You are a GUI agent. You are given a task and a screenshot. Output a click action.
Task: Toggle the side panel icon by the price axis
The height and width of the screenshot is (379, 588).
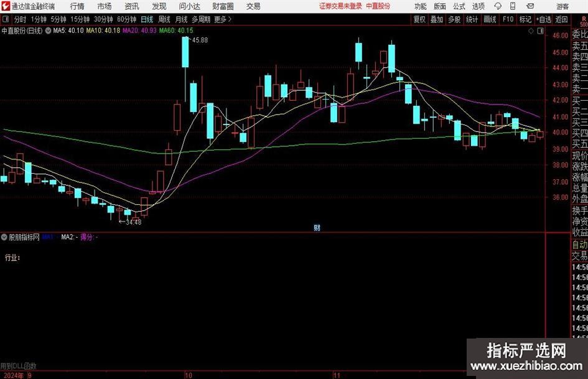click(x=540, y=31)
